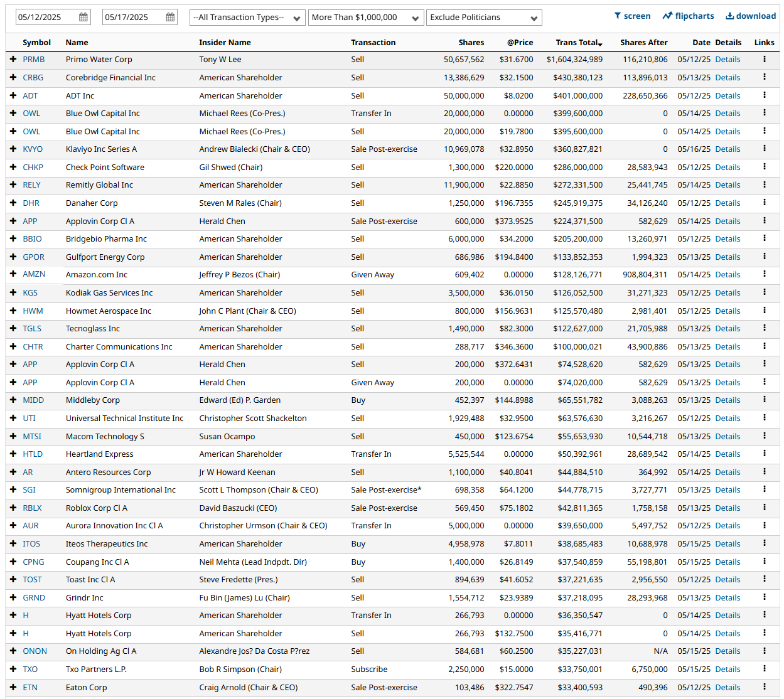The image size is (784, 699).
Task: Sort by Symbol column header
Action: pyautogui.click(x=36, y=43)
